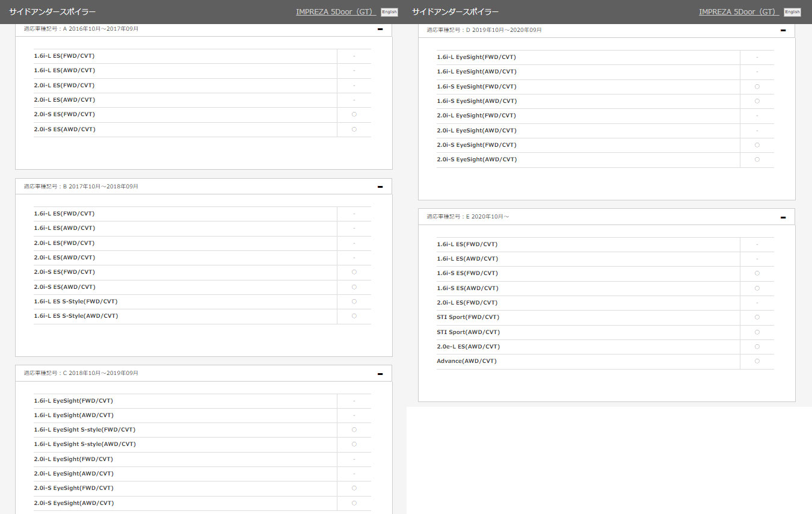Collapse section B 2017年10月～2018年09月 minus icon
The width and height of the screenshot is (812, 514).
coord(380,187)
